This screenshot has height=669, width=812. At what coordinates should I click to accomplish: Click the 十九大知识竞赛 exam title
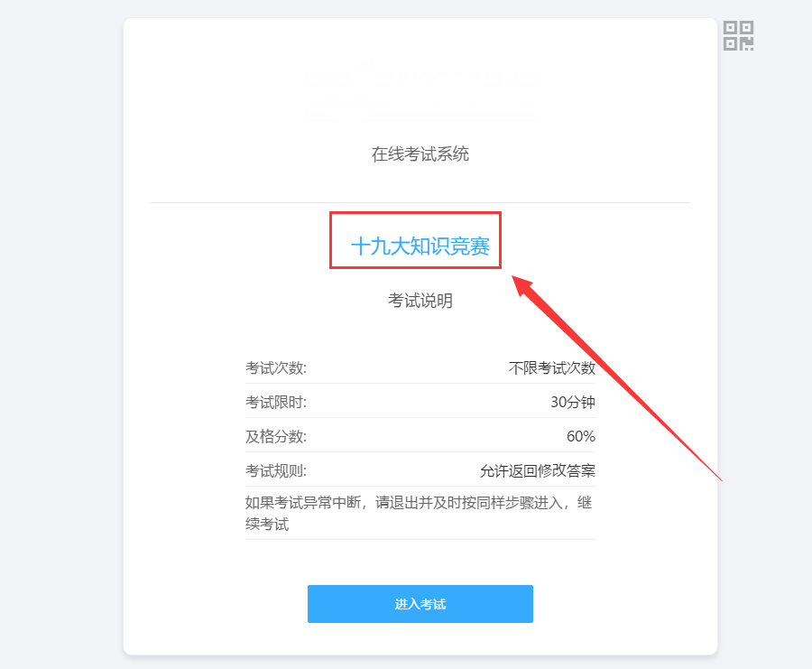[420, 246]
